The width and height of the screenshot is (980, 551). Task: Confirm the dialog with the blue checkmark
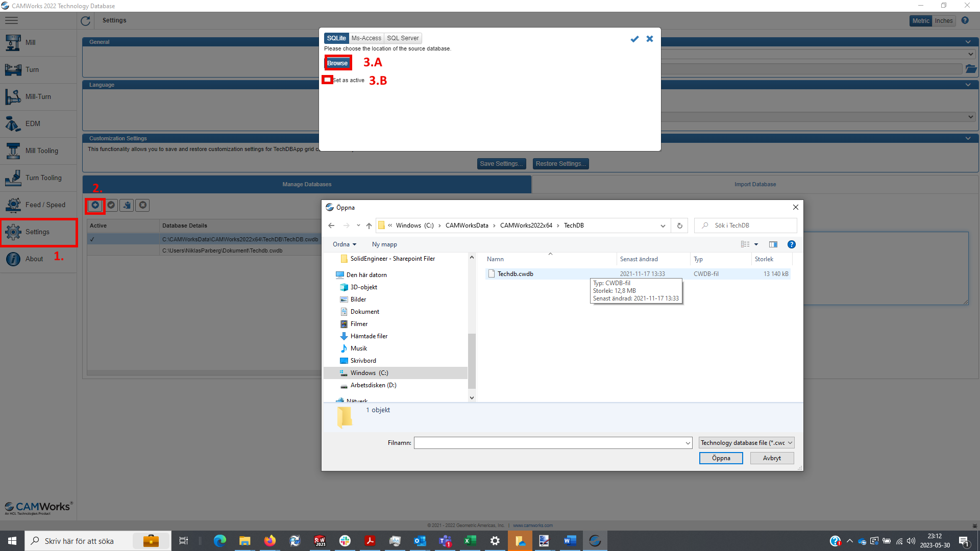[634, 39]
